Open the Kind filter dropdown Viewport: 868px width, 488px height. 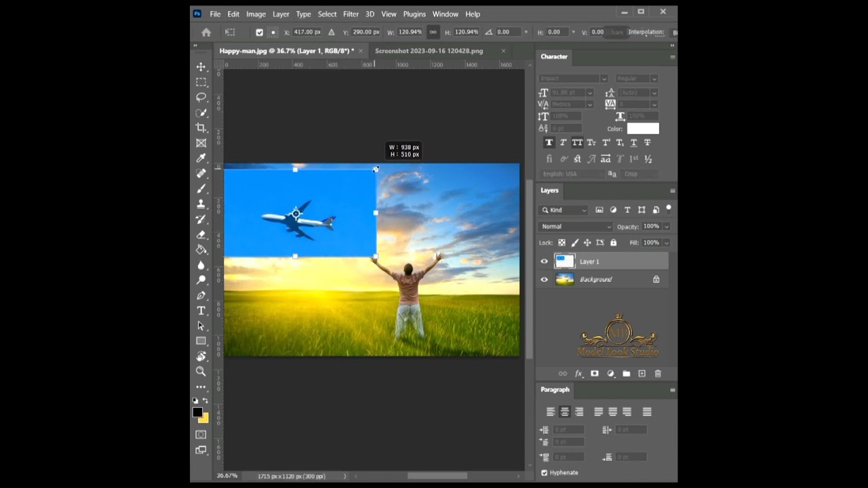564,210
